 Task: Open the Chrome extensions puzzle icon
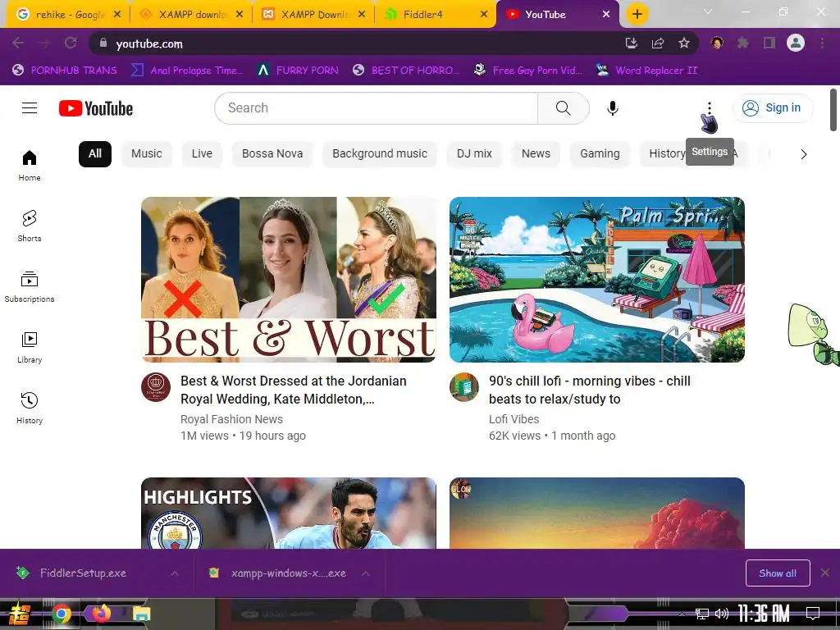[x=743, y=43]
